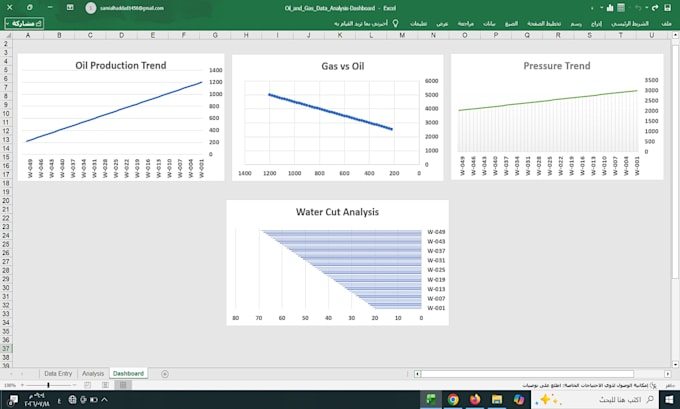Switch to the Data Entry sheet tab

pos(58,373)
